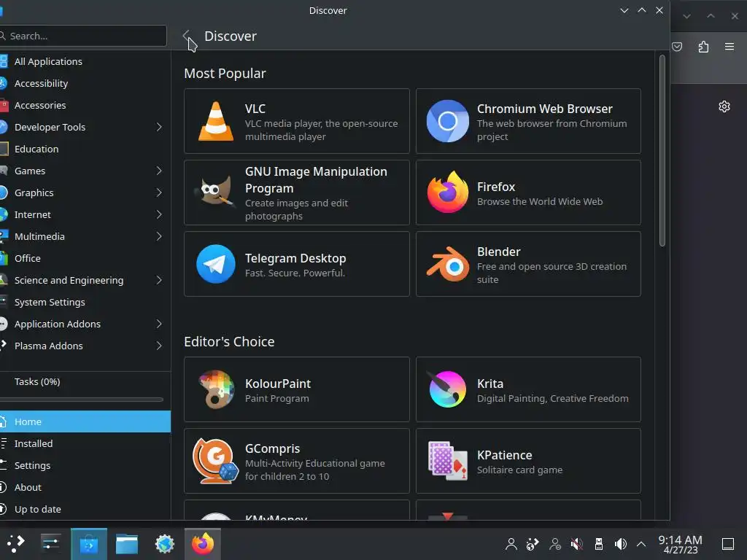Open Tasks (0%) progress entry
Viewport: 747px width, 560px height.
85,382
